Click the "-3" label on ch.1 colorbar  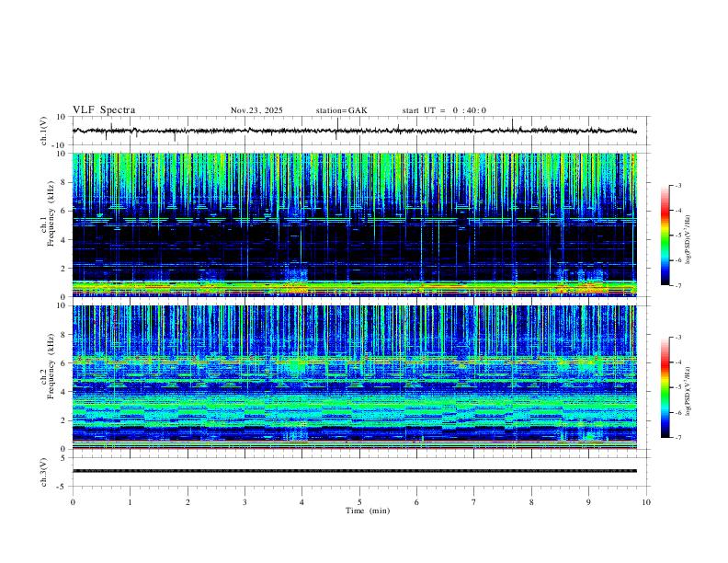point(677,185)
